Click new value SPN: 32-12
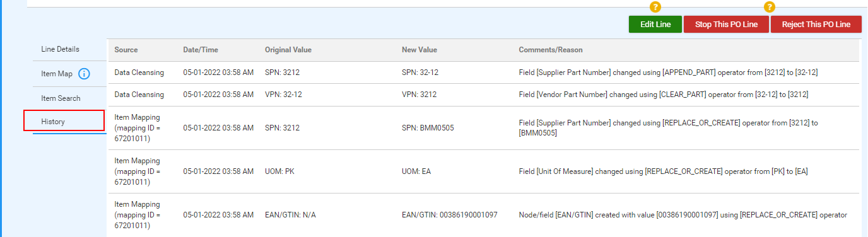Viewport: 868px width, 237px height. tap(420, 72)
